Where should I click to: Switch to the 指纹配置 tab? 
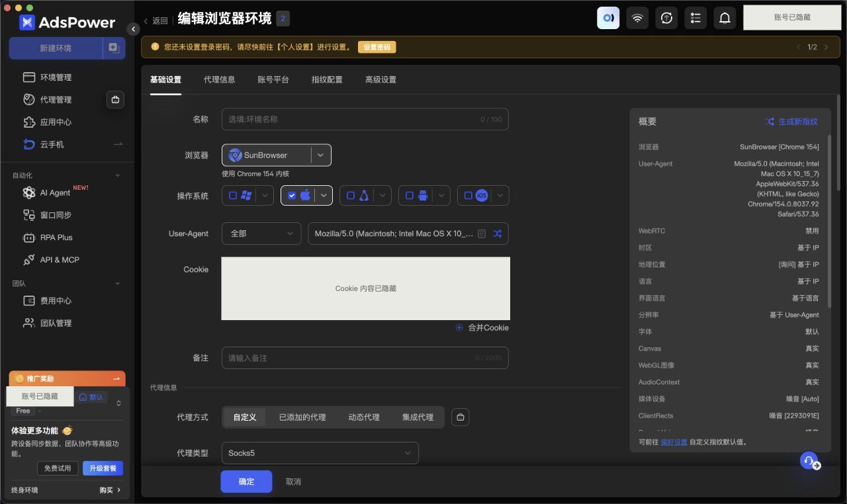[327, 79]
